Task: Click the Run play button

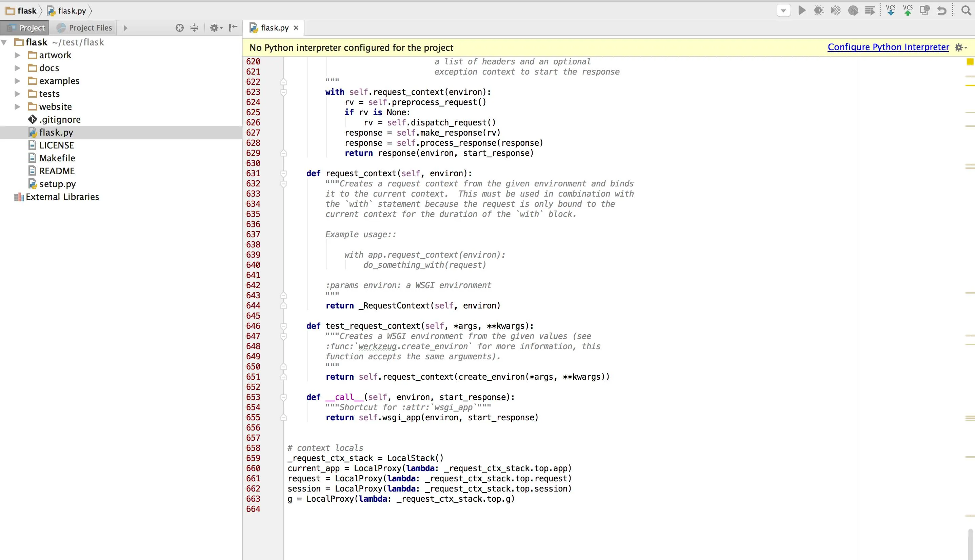Action: click(802, 11)
